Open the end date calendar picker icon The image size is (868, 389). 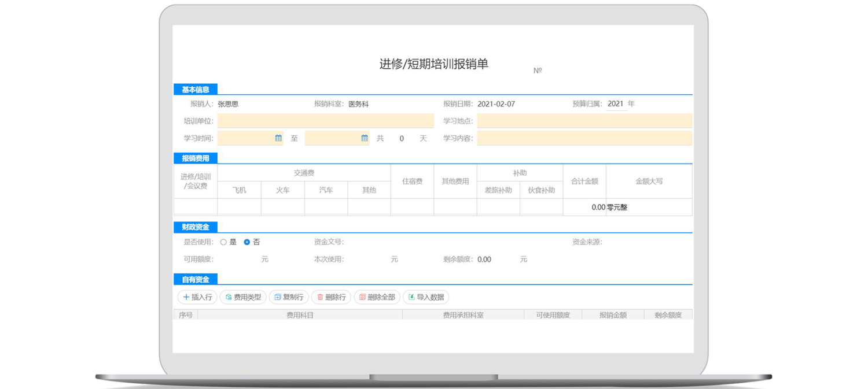(x=365, y=138)
